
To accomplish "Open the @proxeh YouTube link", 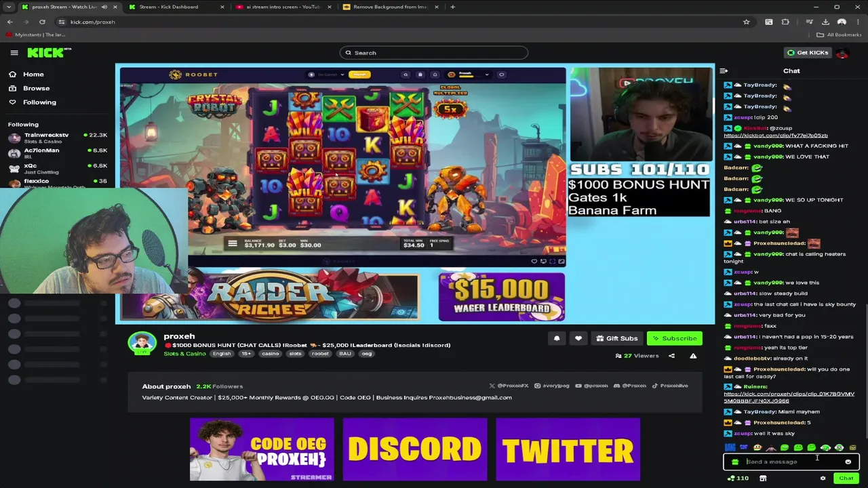I will pyautogui.click(x=592, y=386).
